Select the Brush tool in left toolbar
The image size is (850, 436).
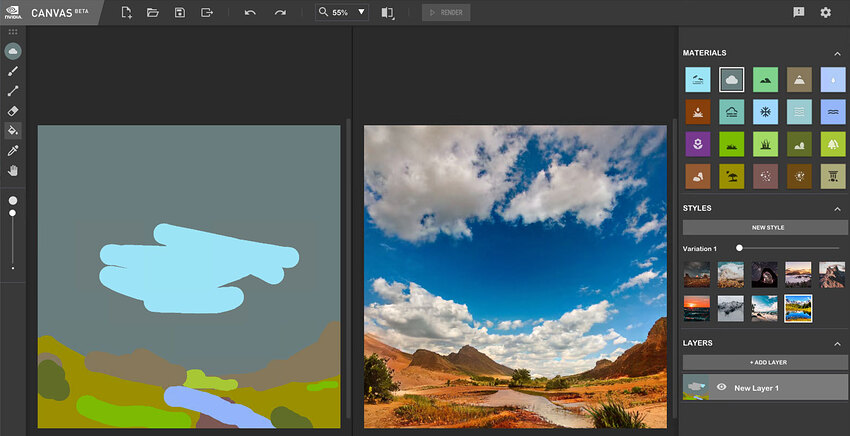(13, 71)
